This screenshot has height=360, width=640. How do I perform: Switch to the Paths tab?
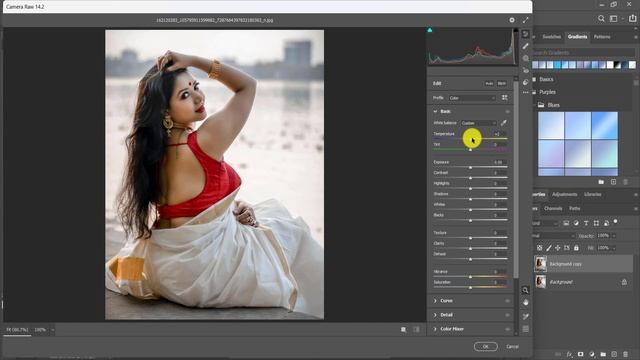[575, 209]
